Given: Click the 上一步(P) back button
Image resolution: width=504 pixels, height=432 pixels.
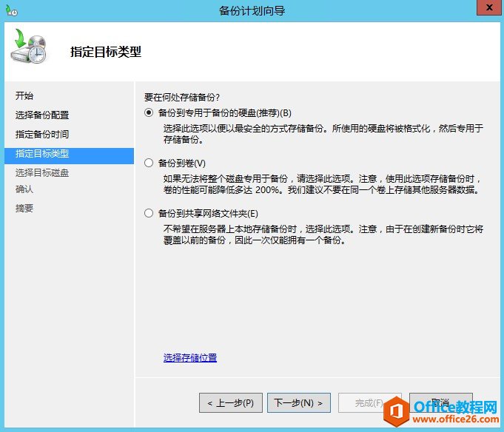Looking at the screenshot, I should (x=231, y=402).
